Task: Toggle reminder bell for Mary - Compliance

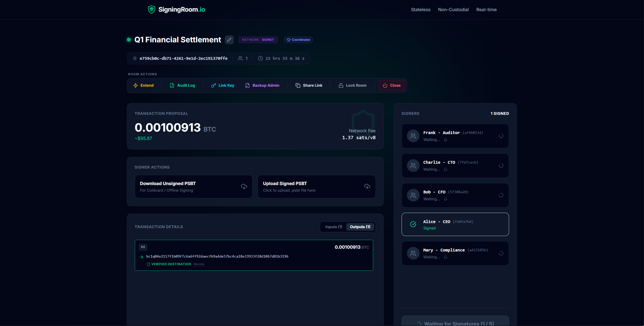Action: coord(446,257)
